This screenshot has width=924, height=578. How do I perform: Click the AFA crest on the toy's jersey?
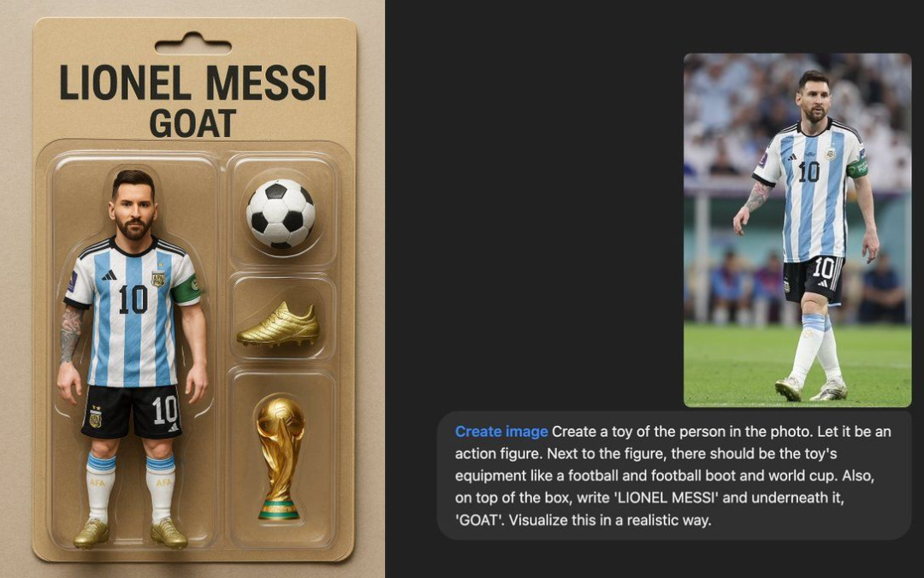[x=158, y=279]
